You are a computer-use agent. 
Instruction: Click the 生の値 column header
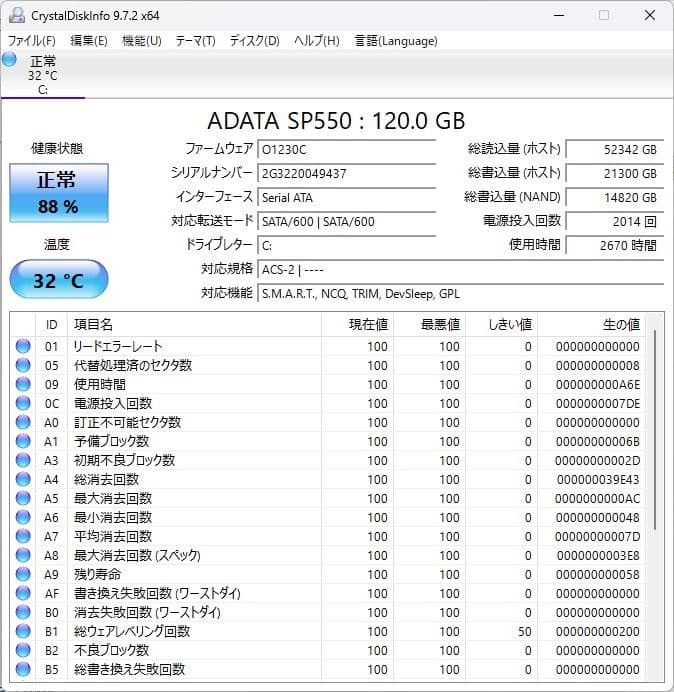click(x=591, y=325)
